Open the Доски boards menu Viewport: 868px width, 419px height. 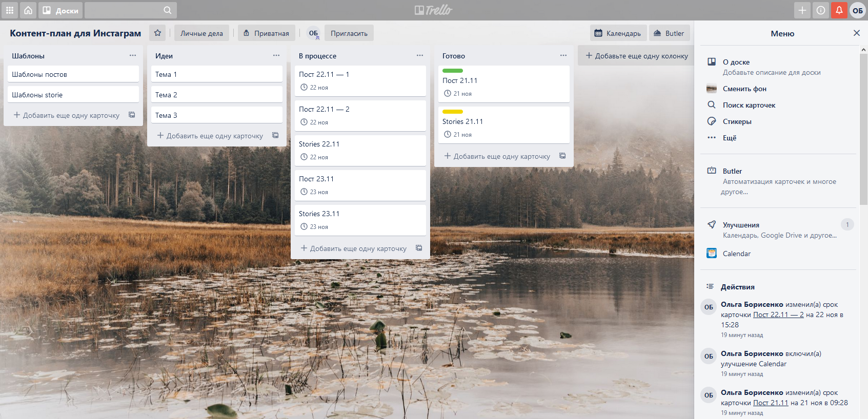[x=60, y=10]
